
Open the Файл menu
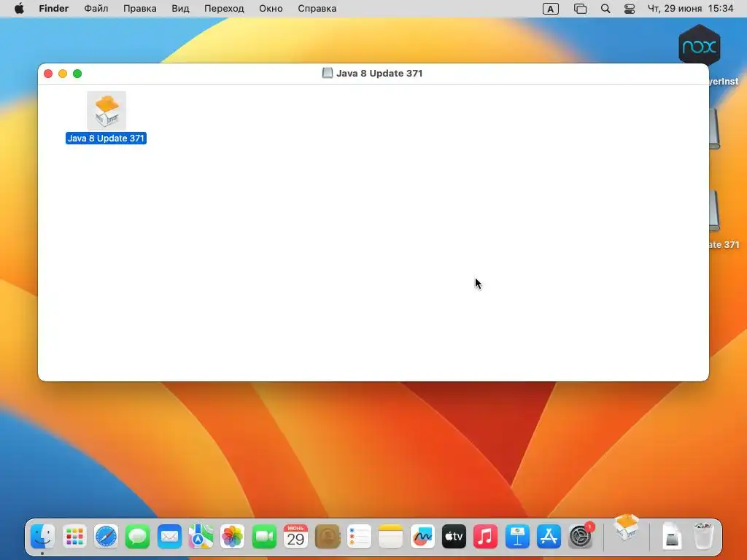click(96, 9)
